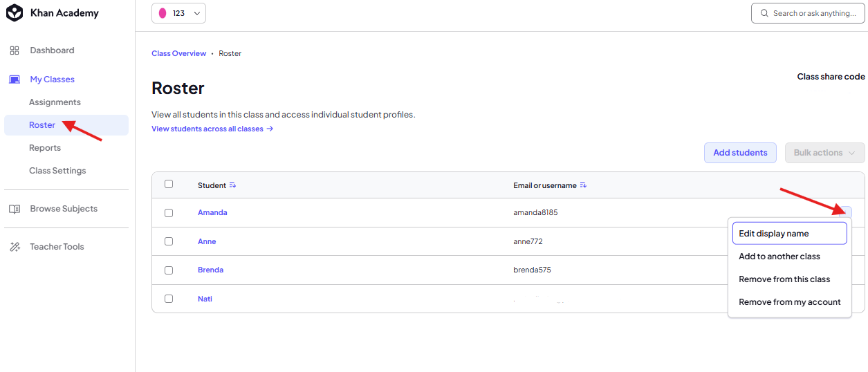Click the pink class color dot
The height and width of the screenshot is (372, 868).
163,13
